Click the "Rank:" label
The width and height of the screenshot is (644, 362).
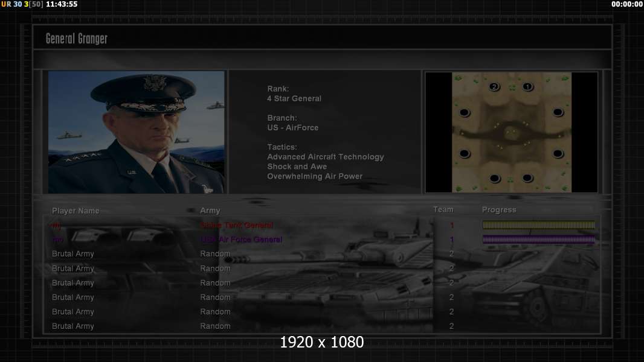278,89
